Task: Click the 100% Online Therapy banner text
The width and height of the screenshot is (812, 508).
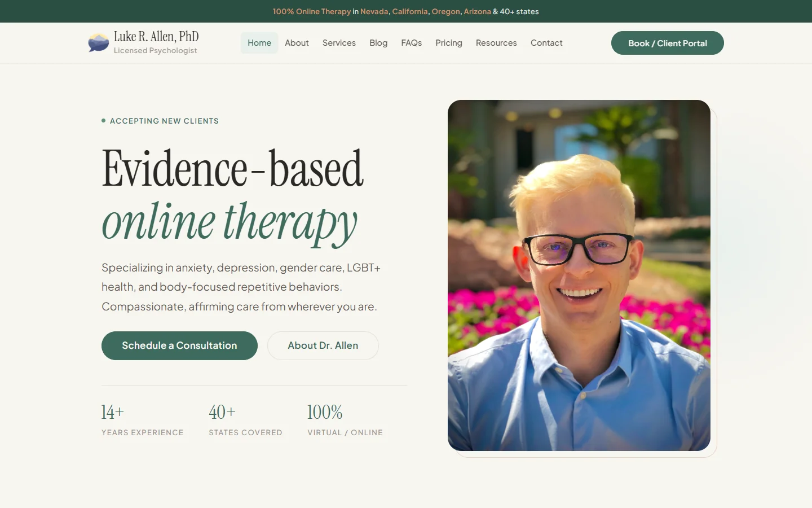Action: coord(312,11)
